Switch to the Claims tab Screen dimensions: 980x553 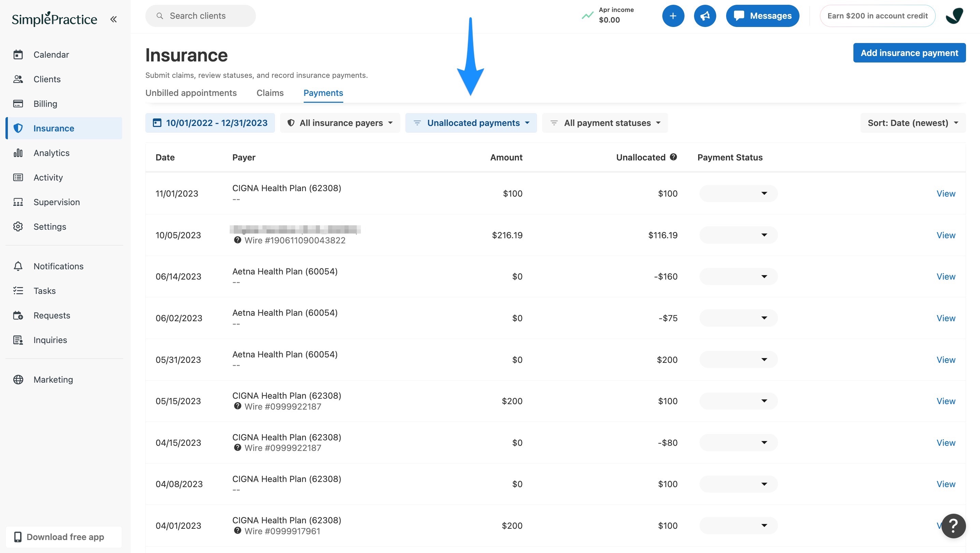[270, 93]
